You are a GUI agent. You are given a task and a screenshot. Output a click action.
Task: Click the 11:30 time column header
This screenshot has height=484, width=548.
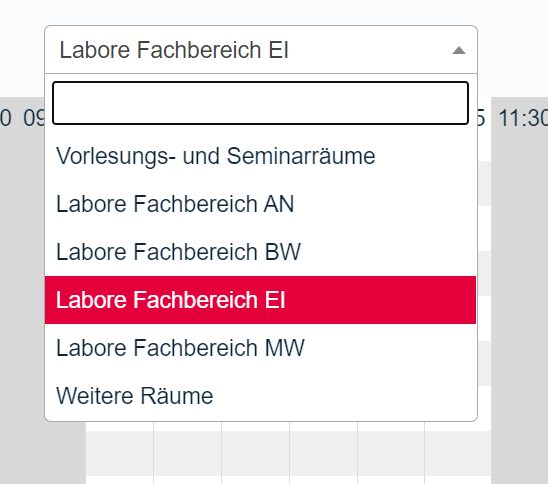(x=523, y=118)
